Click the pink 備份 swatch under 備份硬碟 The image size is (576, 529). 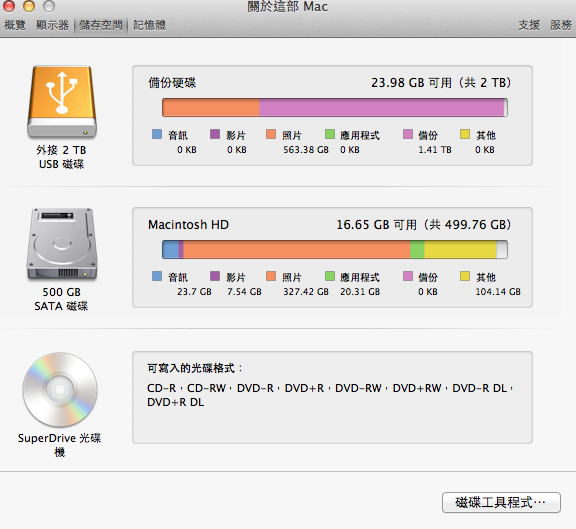[408, 134]
